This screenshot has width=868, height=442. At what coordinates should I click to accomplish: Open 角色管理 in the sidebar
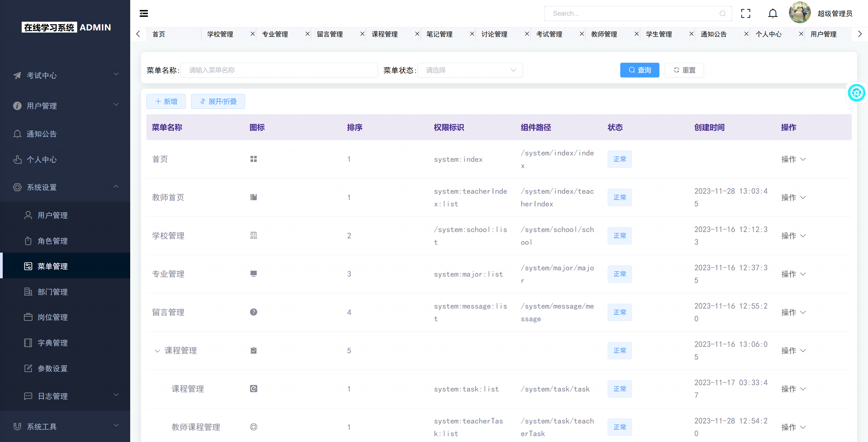(x=52, y=241)
